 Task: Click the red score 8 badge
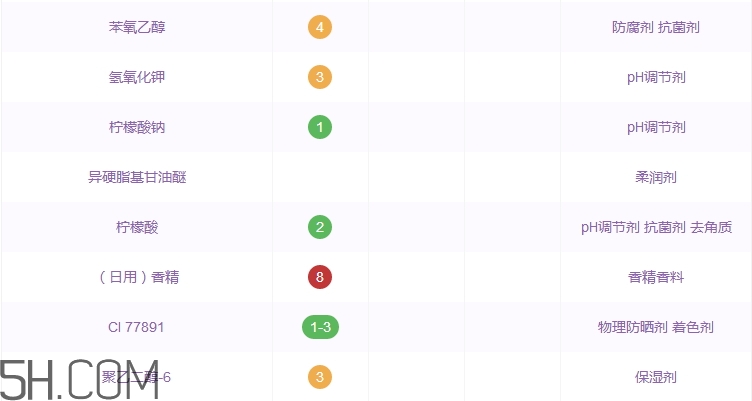coord(320,277)
